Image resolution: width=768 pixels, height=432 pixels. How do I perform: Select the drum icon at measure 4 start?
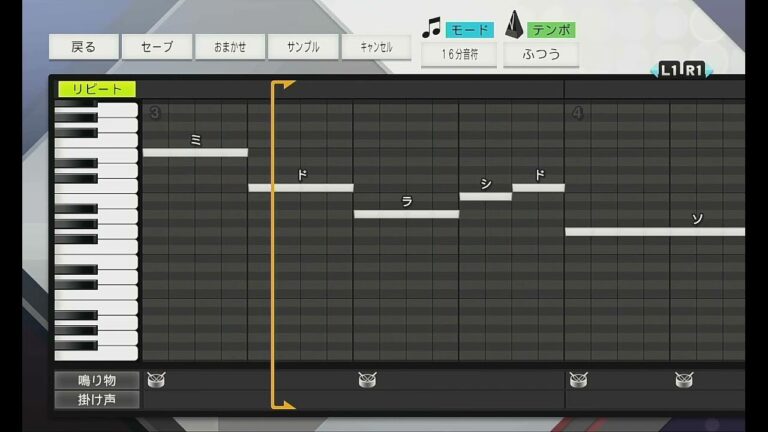click(578, 379)
